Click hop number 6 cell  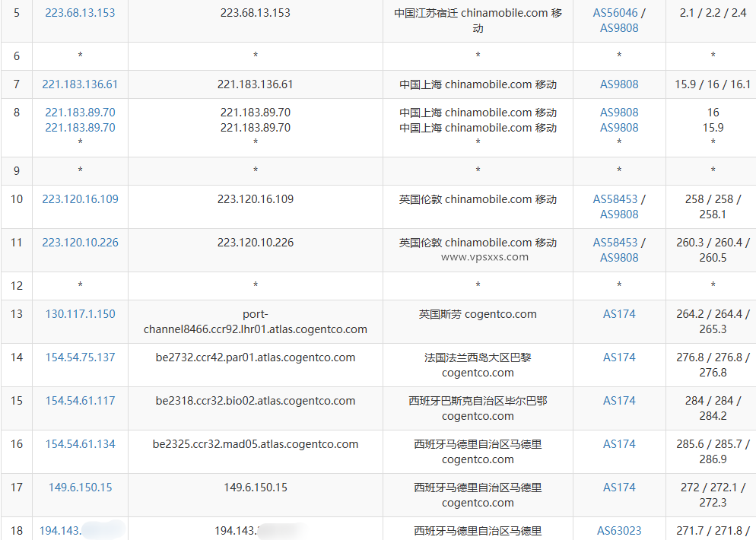tap(17, 56)
